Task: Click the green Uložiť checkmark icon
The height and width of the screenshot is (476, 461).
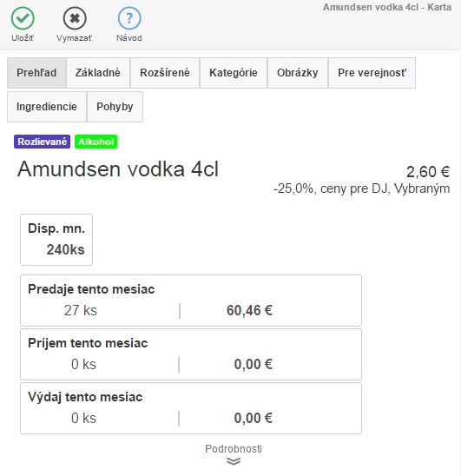Action: pos(23,18)
